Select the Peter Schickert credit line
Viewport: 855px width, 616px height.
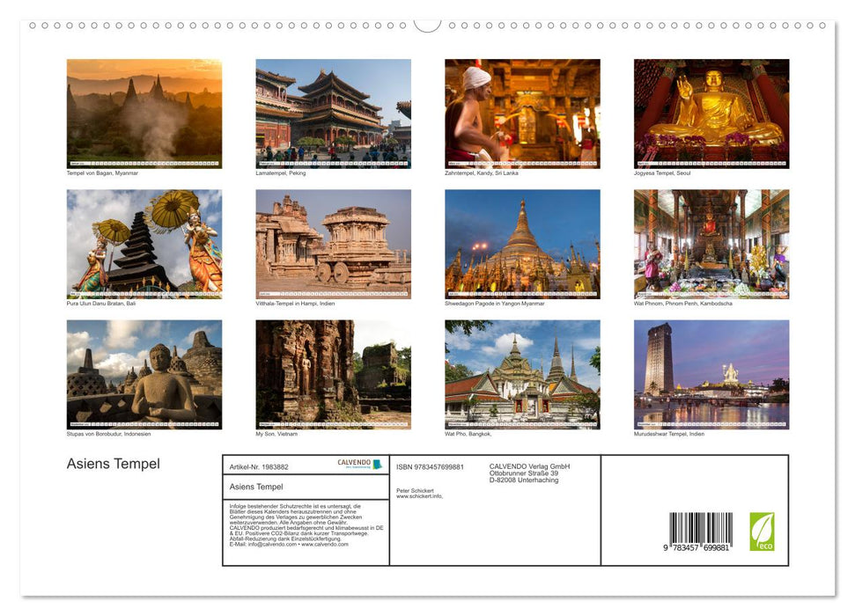[416, 490]
